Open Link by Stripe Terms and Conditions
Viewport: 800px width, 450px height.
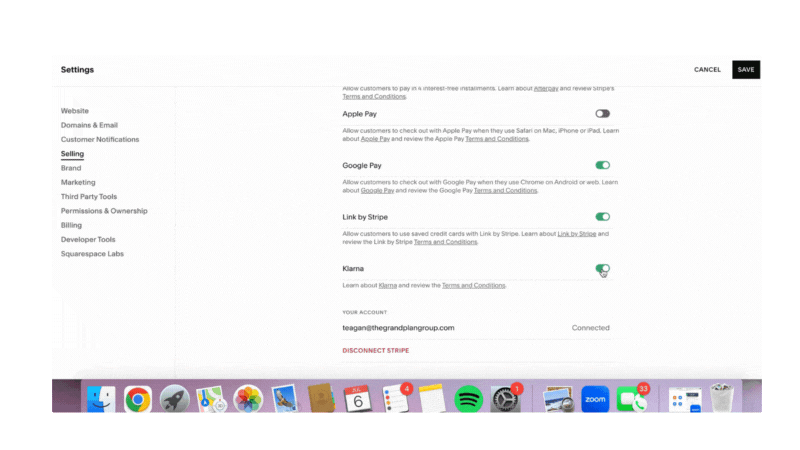(x=445, y=242)
